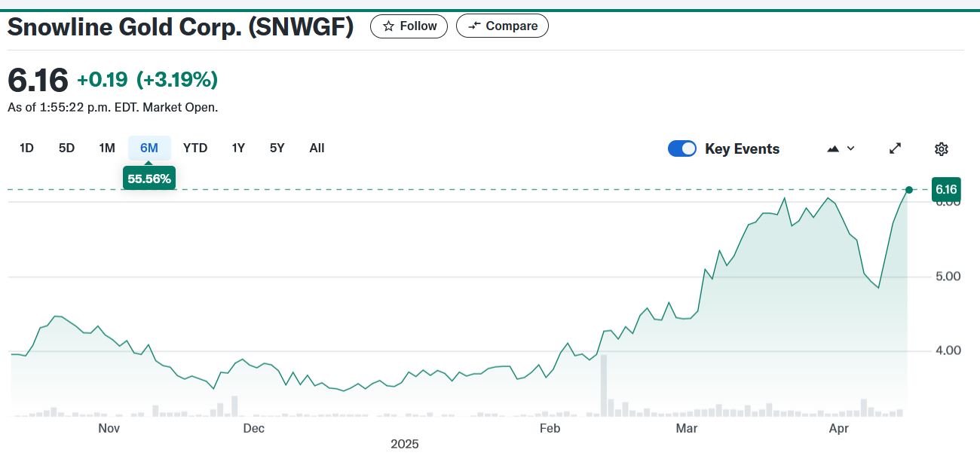Click the large 6.16 price below the heading
This screenshot has height=462, width=980.
[x=38, y=80]
